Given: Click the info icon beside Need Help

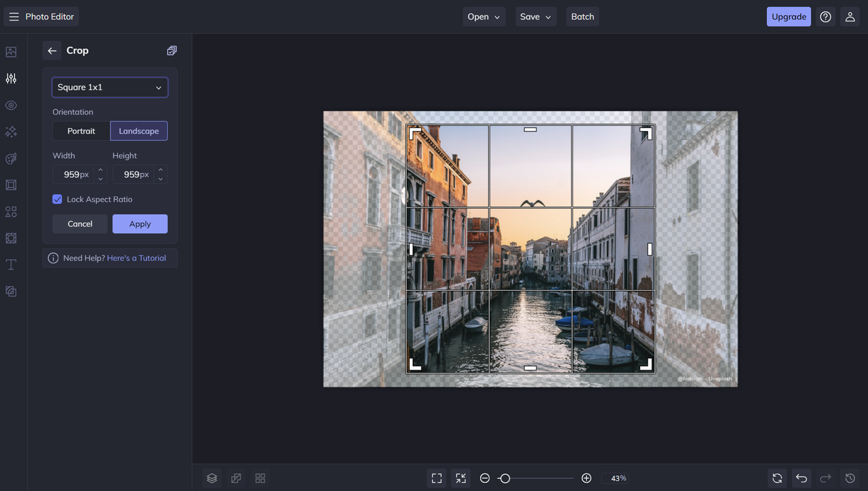Looking at the screenshot, I should point(53,258).
